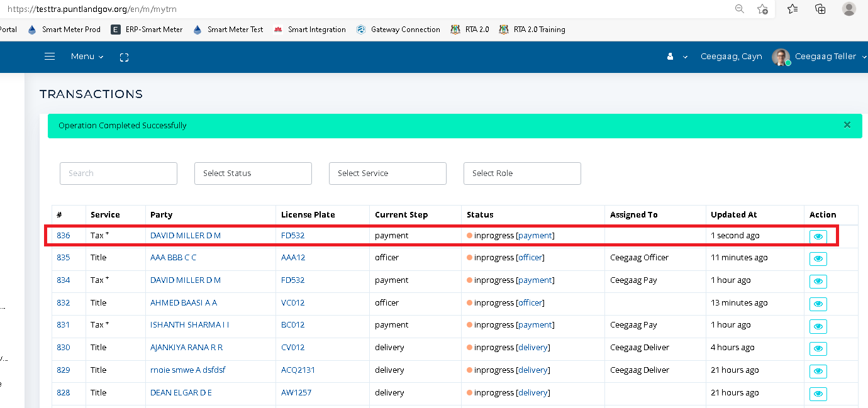Screen dimensions: 868x408
Task: Add this page to favorites star
Action: tap(762, 9)
